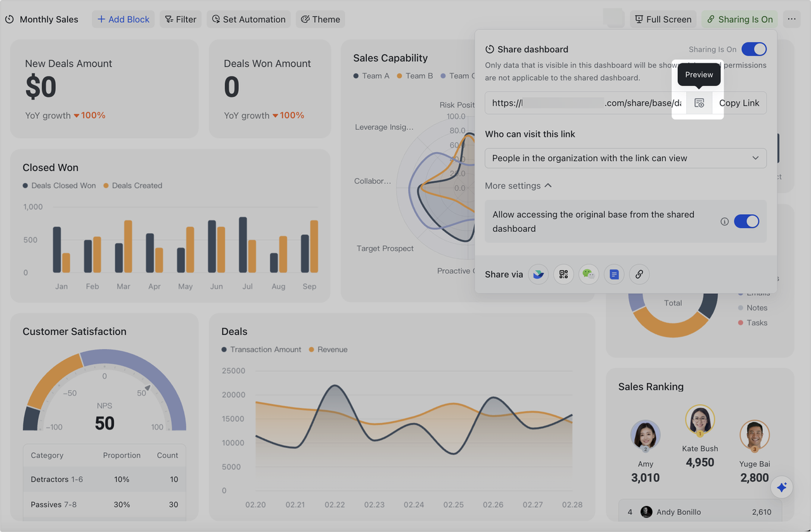The height and width of the screenshot is (532, 811).
Task: Toggle Deals Created legend item
Action: (132, 186)
